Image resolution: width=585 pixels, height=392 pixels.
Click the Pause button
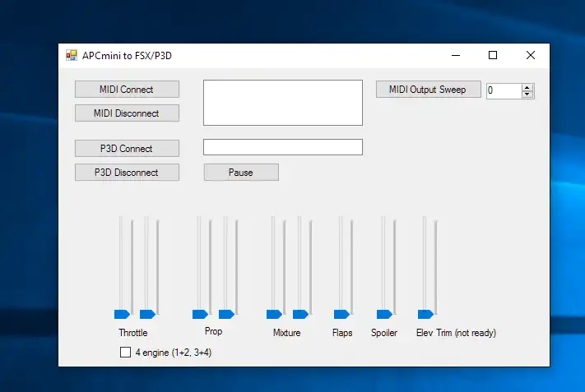[241, 173]
